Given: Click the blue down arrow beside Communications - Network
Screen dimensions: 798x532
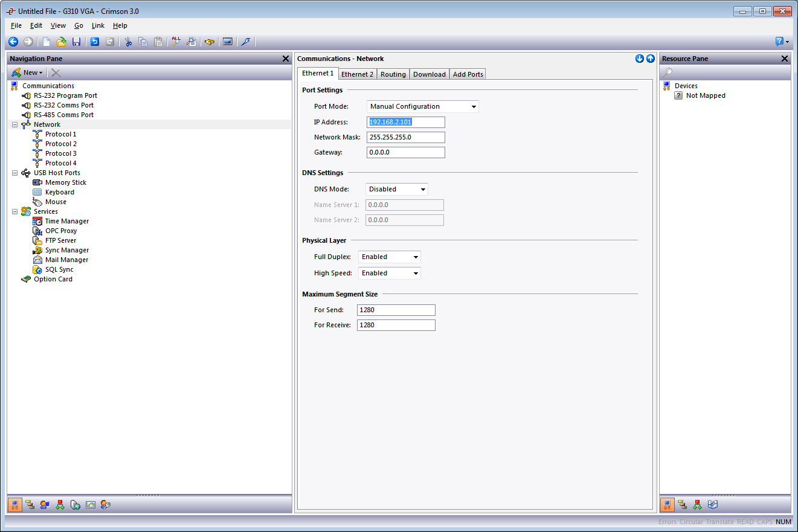Looking at the screenshot, I should pos(640,59).
